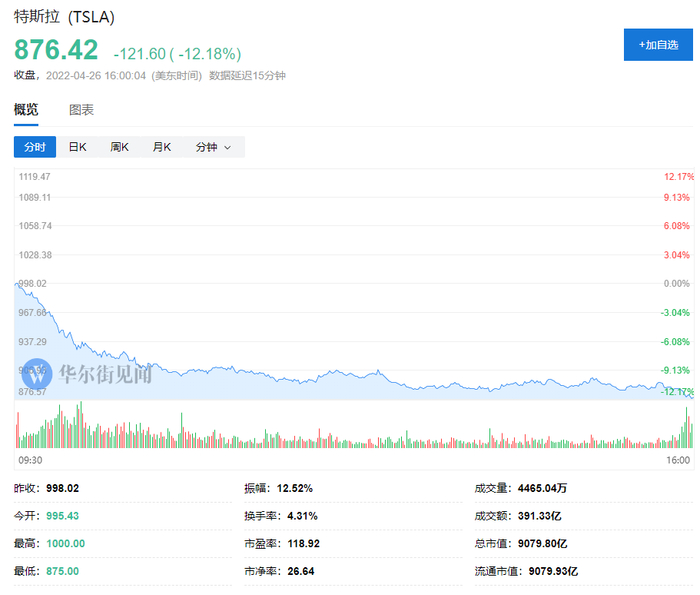Click the 0.00% percentage axis label
This screenshot has height=595, width=700.
pos(676,283)
